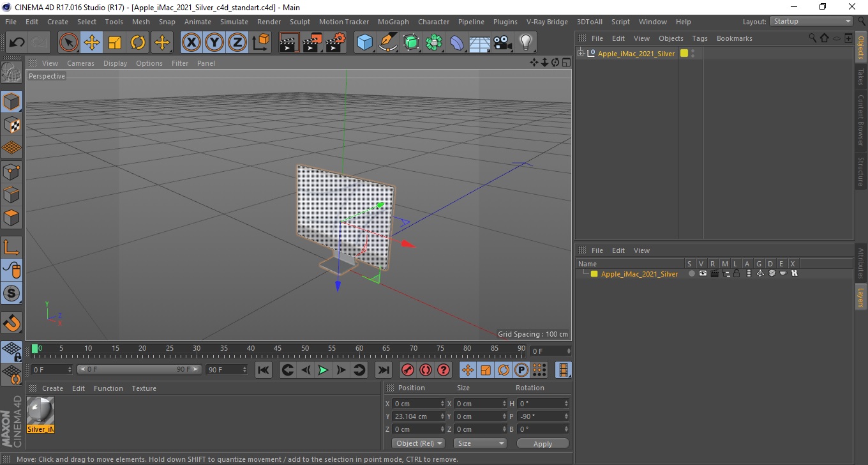This screenshot has height=465, width=868.
Task: Add a Camera object
Action: tap(503, 43)
